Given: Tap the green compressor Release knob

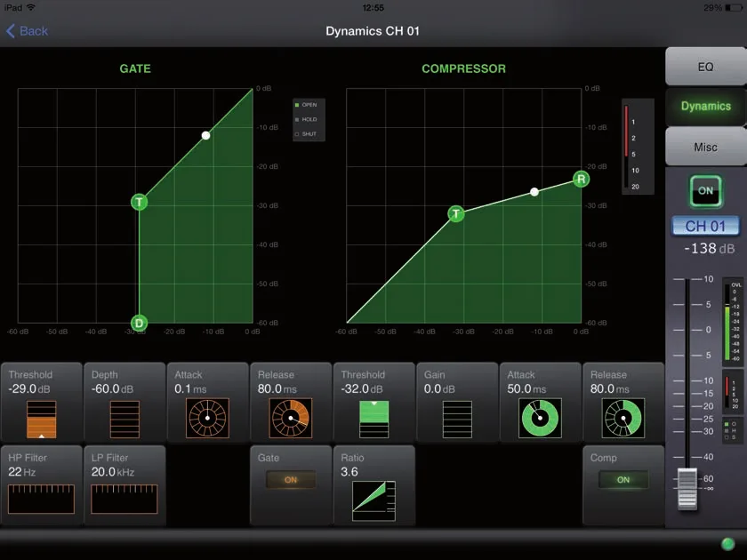Looking at the screenshot, I should point(623,418).
